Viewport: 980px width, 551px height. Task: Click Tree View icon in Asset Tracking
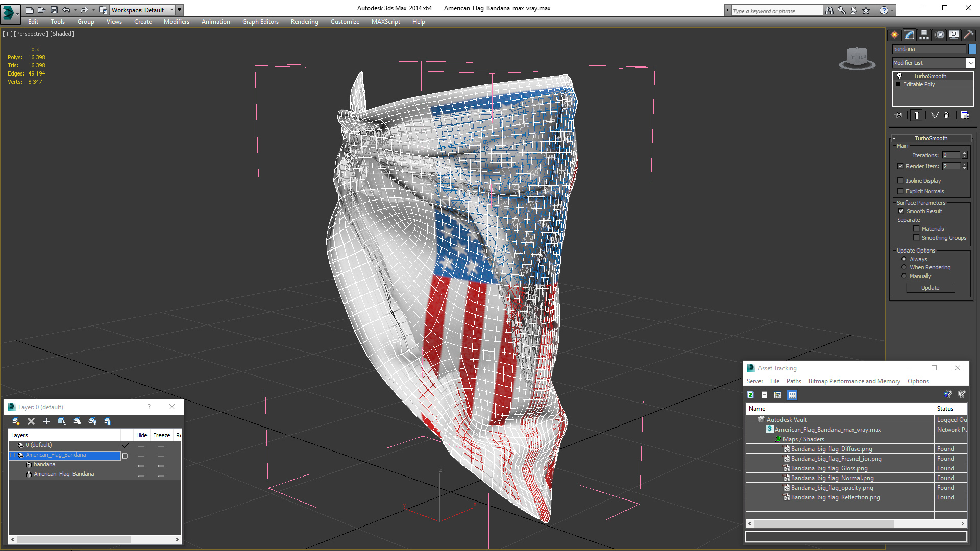[778, 395]
